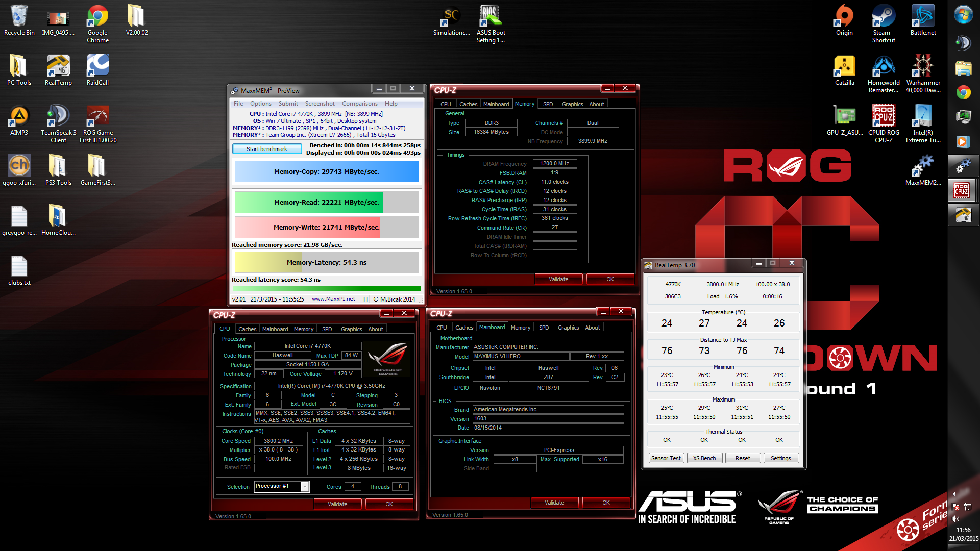The image size is (980, 551).
Task: Switch to Caches tab in Memory CPU-Z window
Action: click(468, 104)
